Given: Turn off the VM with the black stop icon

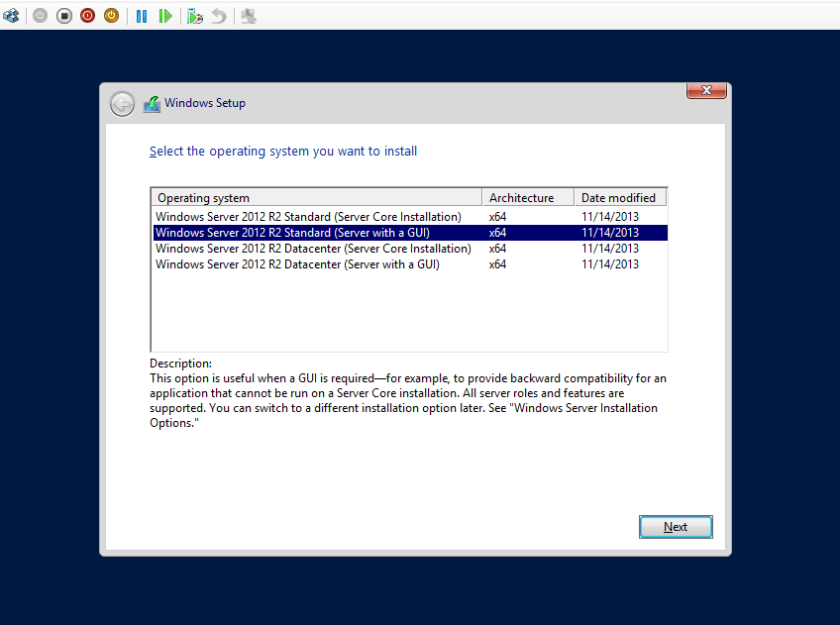Looking at the screenshot, I should [x=64, y=16].
